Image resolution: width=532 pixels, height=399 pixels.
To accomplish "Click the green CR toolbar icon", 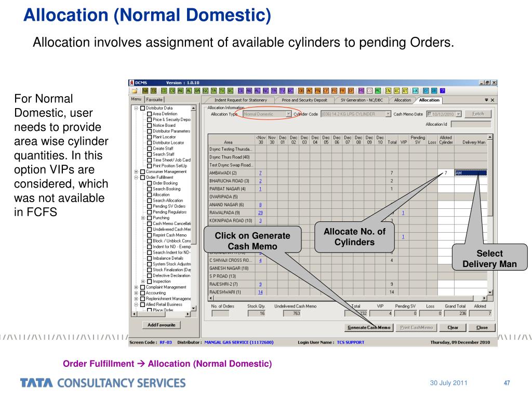I will coord(172,90).
